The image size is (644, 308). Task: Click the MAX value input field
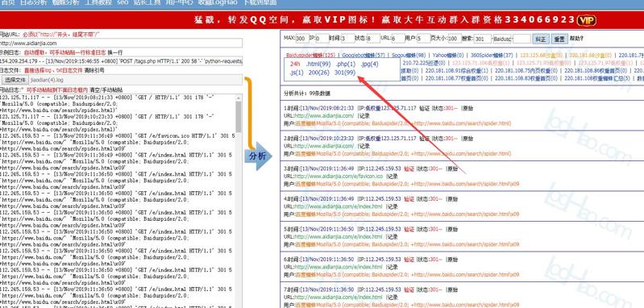coord(302,39)
